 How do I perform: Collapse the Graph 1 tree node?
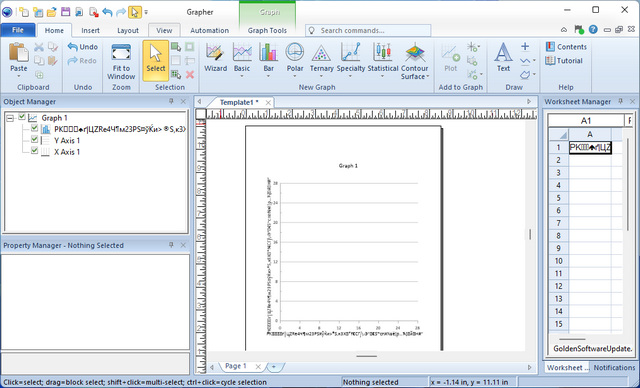point(10,118)
